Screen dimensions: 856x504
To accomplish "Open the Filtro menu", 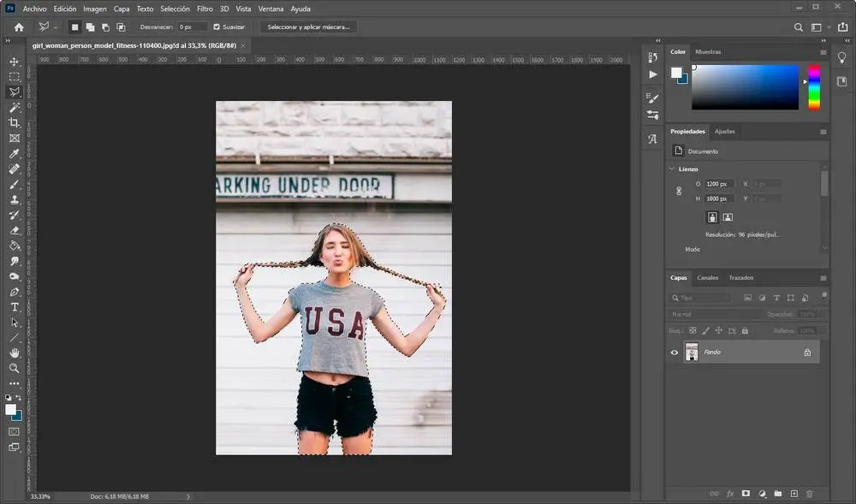I will click(x=205, y=9).
